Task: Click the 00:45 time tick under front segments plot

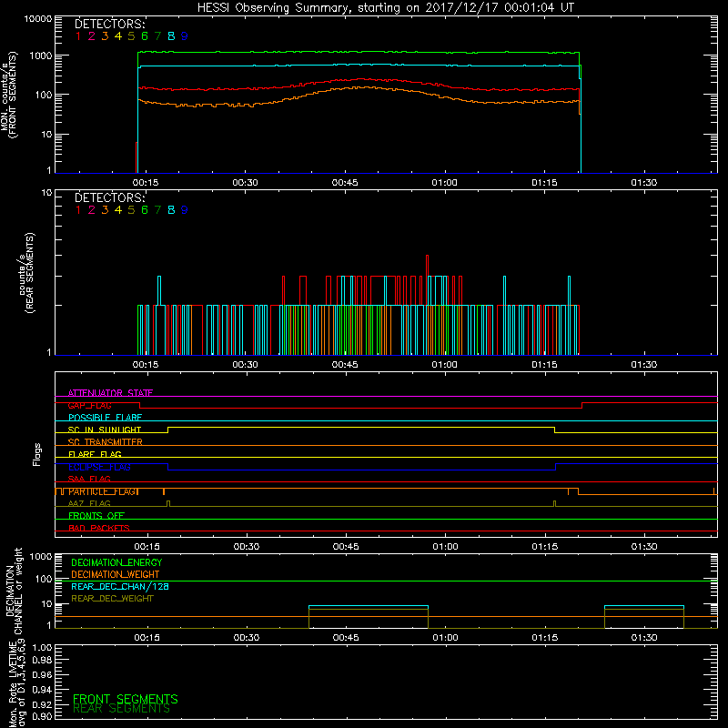Action: (345, 183)
